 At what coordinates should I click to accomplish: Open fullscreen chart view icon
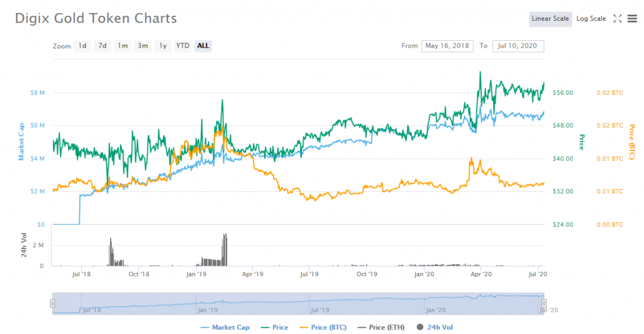point(618,18)
